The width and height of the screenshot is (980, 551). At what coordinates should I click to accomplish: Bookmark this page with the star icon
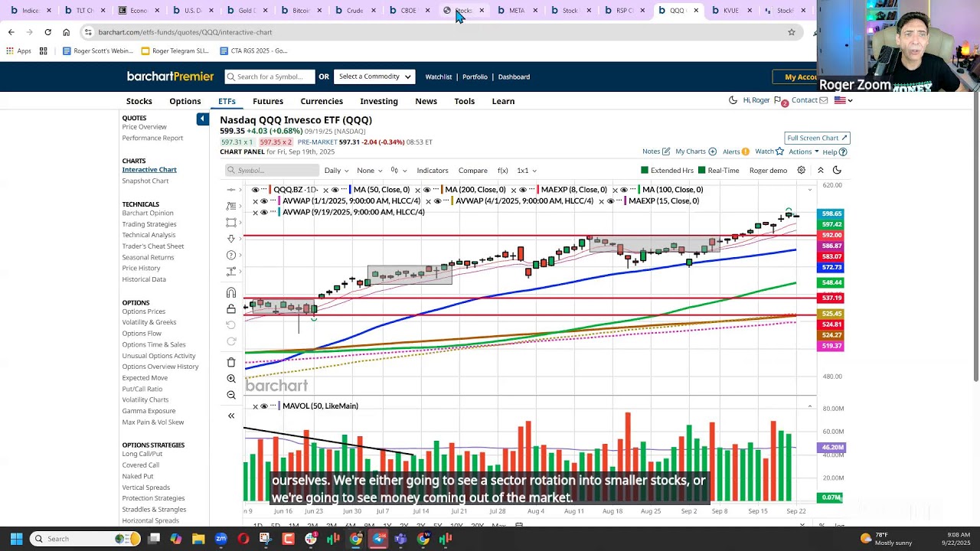pos(792,32)
